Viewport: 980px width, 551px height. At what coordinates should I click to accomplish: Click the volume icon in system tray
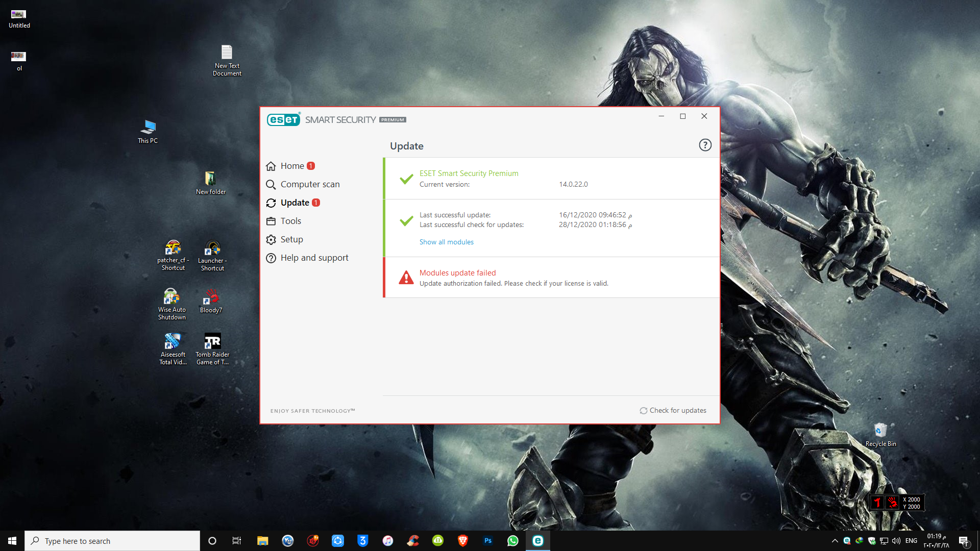pos(896,541)
